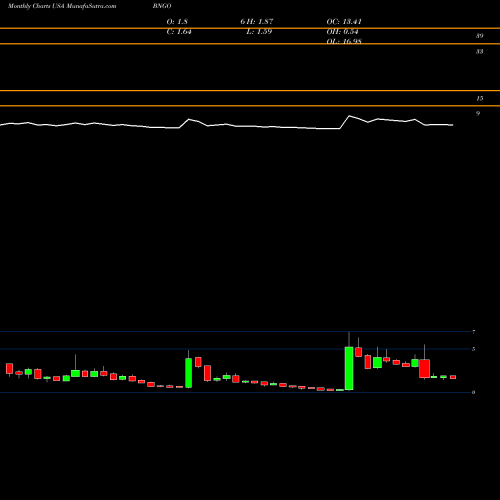500x500 pixels.
Task: Click the "OL: 16.98" readout
Action: (x=344, y=41)
